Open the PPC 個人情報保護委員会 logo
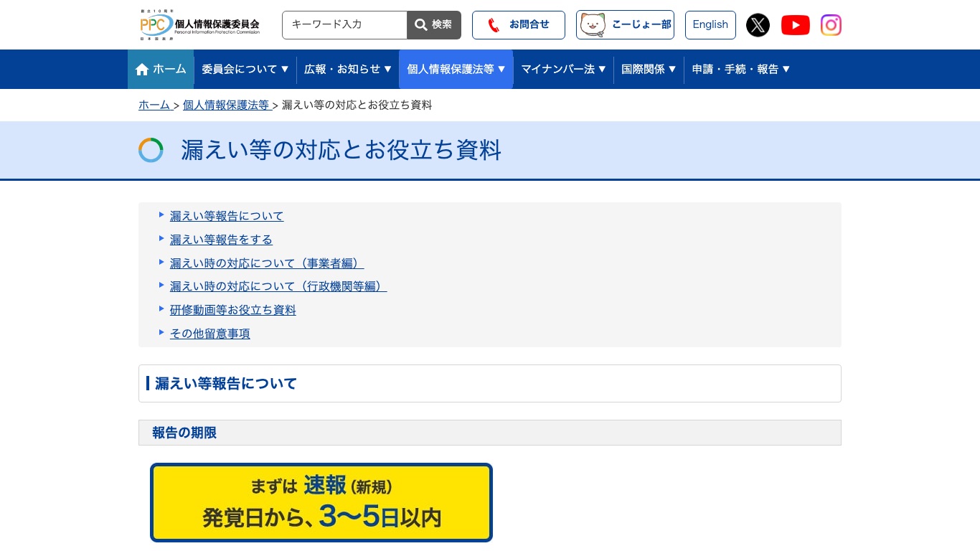The height and width of the screenshot is (551, 980). pyautogui.click(x=199, y=25)
